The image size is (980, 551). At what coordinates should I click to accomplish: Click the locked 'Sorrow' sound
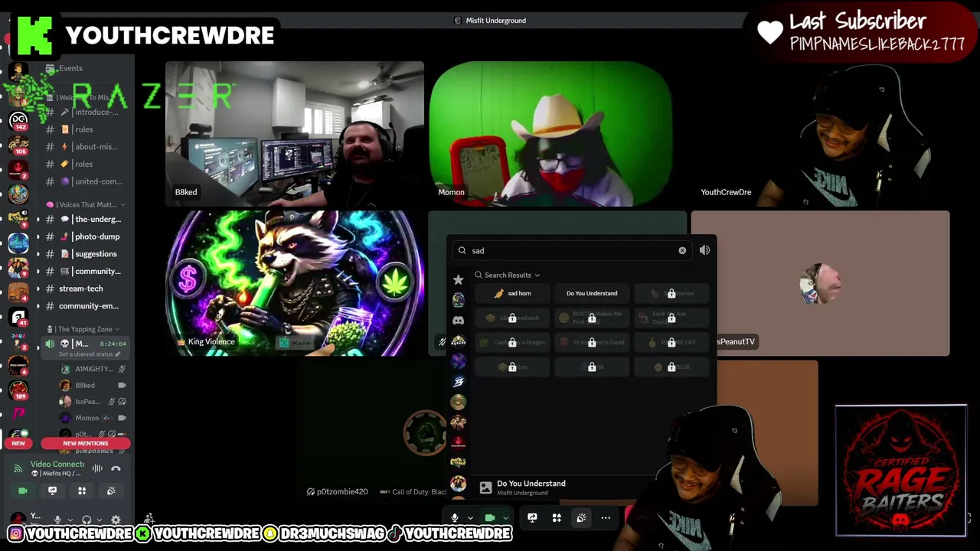(x=671, y=293)
